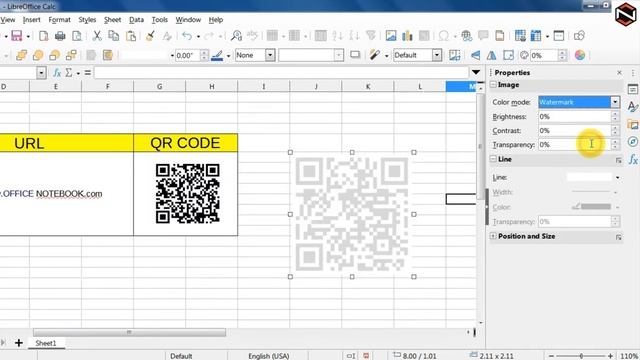Open image Filter wand icon
640x360 pixels.
click(374, 55)
